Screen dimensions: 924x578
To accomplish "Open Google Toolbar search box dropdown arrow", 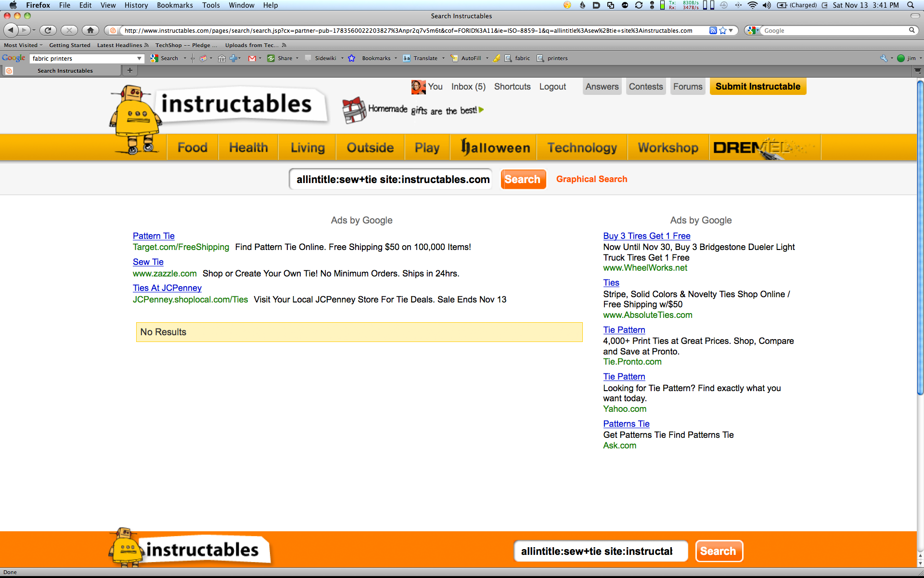I will click(x=139, y=58).
